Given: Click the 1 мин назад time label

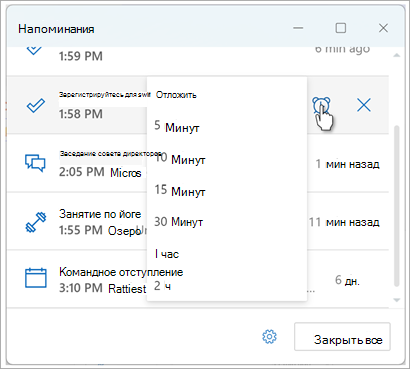Looking at the screenshot, I should 347,164.
